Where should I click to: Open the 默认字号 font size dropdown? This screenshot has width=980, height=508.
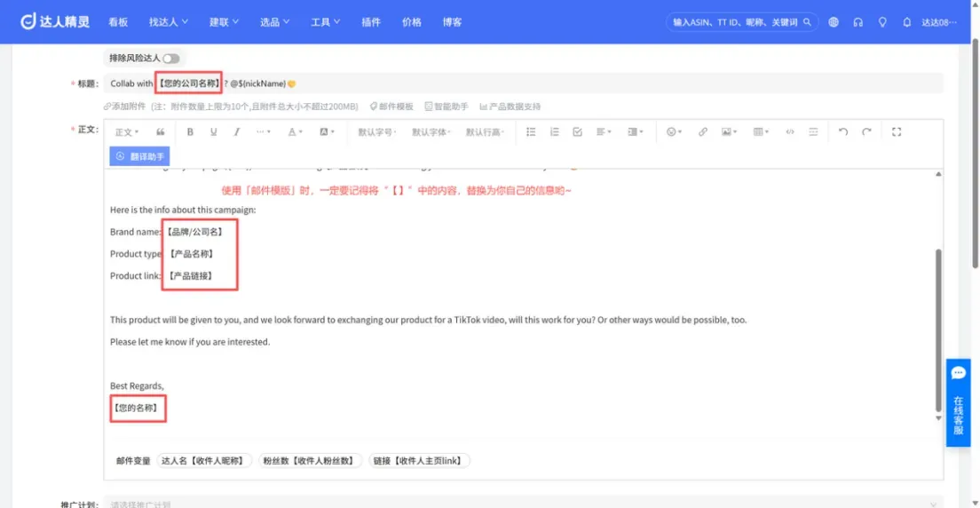(377, 132)
